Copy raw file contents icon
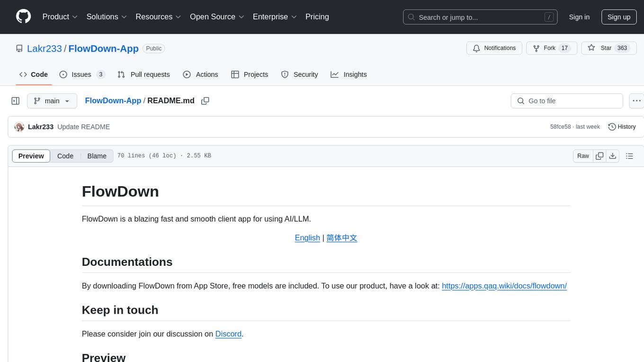Screen dimensions: 644x362 (600, 156)
